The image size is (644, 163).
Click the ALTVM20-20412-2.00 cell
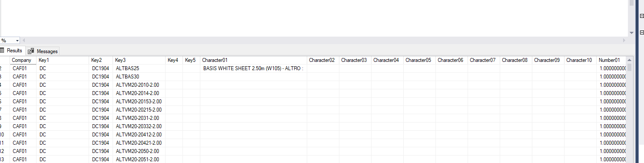pos(139,135)
